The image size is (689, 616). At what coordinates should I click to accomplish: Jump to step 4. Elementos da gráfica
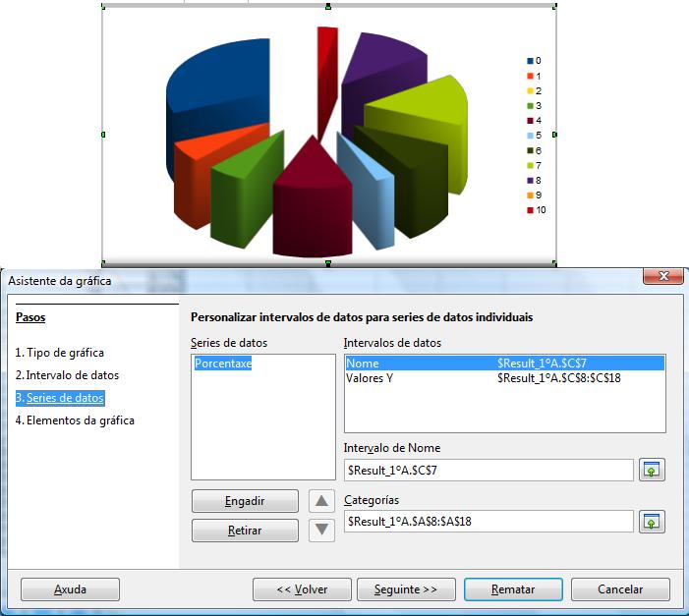click(x=75, y=420)
